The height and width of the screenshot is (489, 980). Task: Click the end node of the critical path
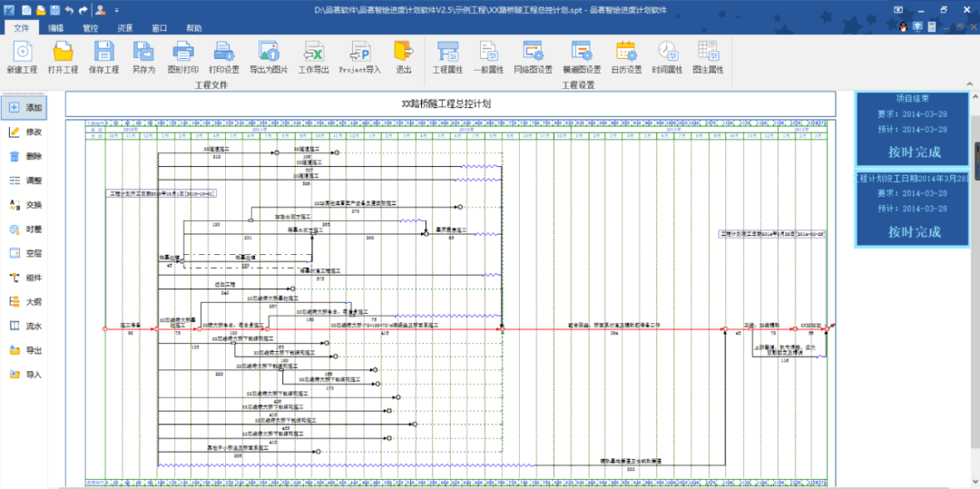[827, 328]
